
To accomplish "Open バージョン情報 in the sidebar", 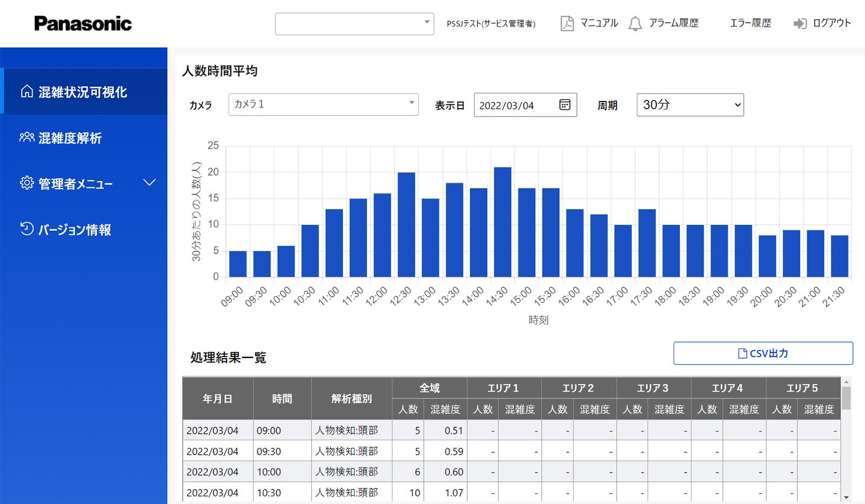I will point(75,230).
